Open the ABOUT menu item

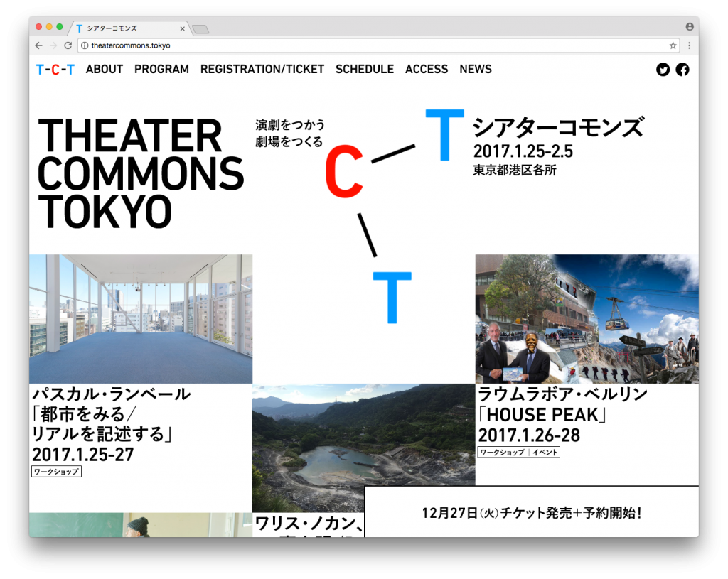[105, 70]
